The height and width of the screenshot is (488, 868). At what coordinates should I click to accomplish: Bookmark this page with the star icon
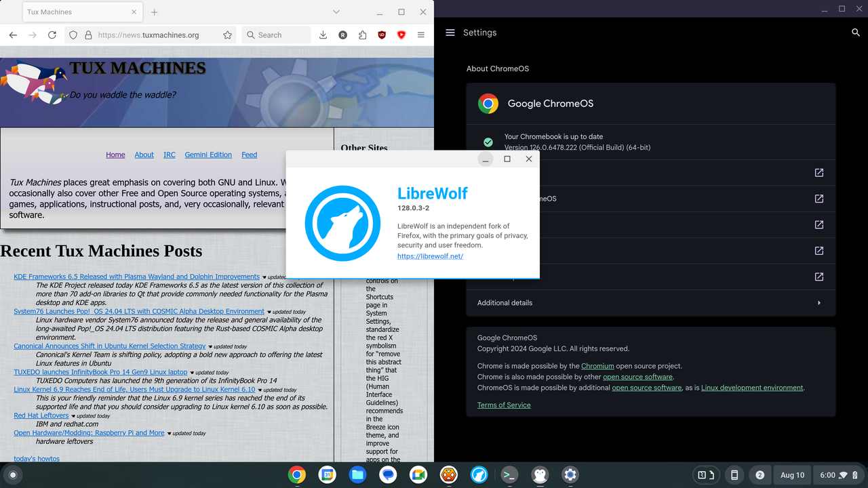pyautogui.click(x=228, y=35)
